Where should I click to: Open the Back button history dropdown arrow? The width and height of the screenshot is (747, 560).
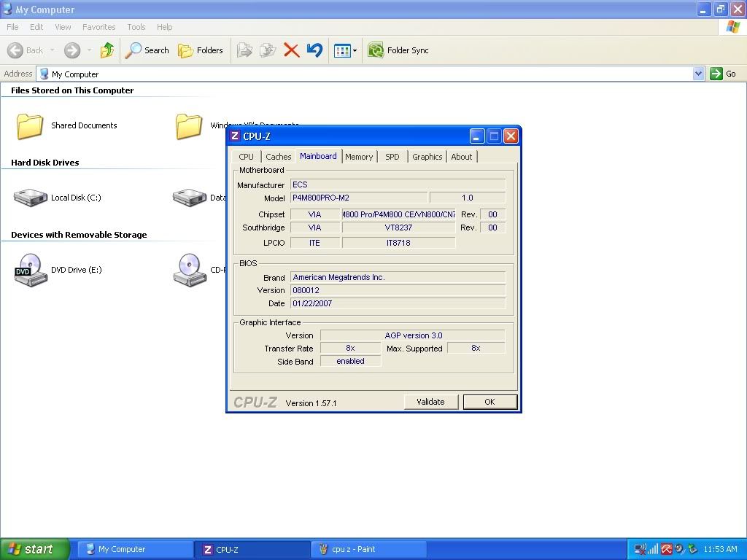52,50
